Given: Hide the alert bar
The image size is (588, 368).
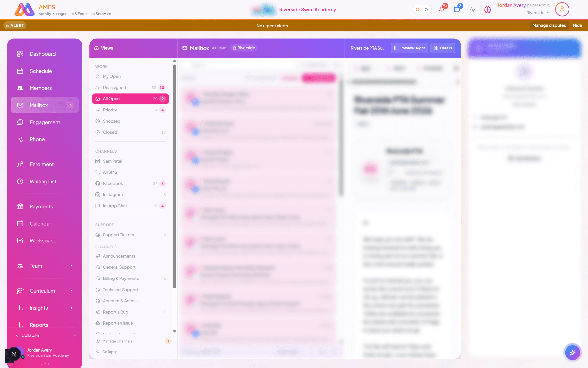Looking at the screenshot, I should (577, 25).
